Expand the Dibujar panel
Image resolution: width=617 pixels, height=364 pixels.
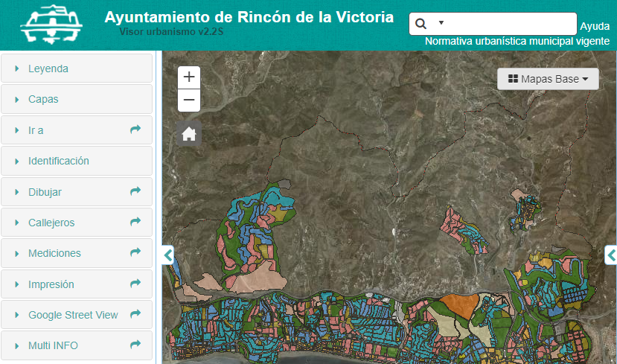77,192
